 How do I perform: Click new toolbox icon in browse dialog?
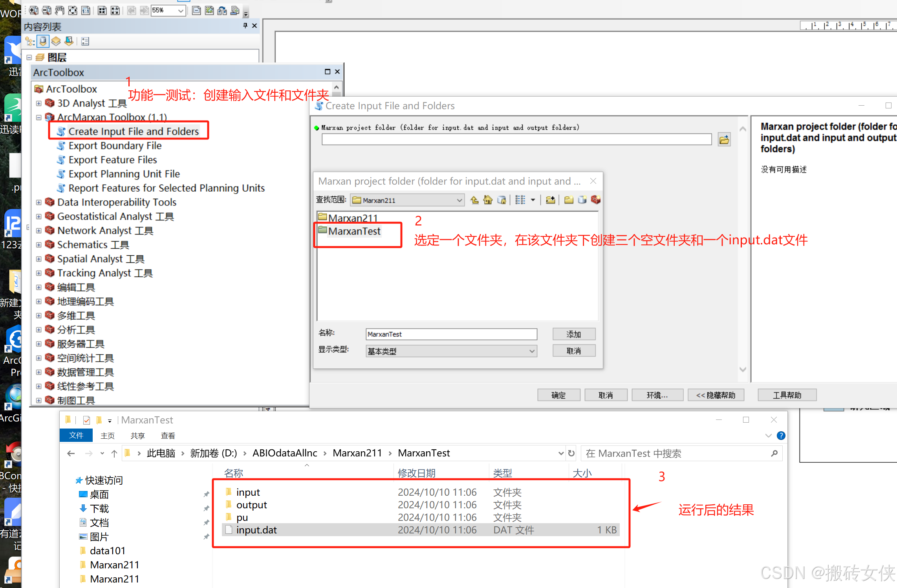click(595, 200)
